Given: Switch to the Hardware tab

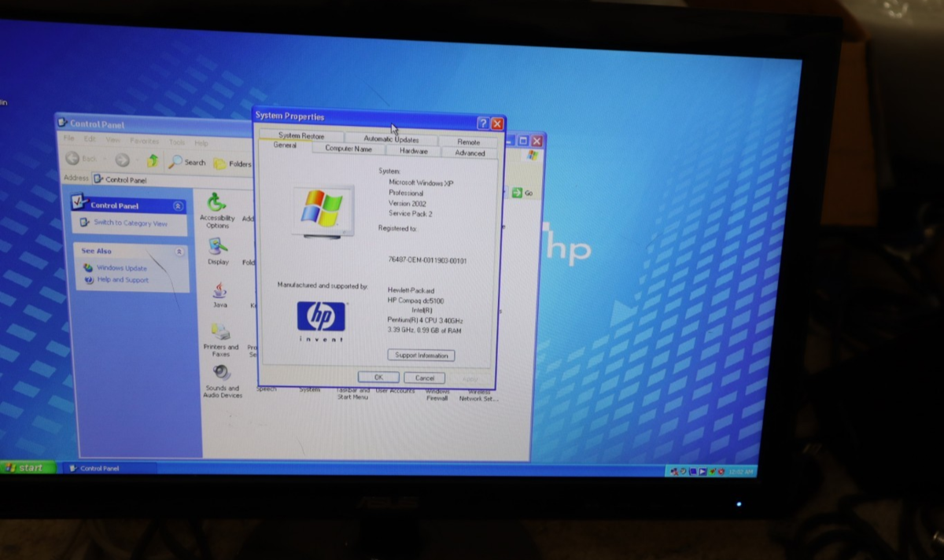Looking at the screenshot, I should 413,151.
